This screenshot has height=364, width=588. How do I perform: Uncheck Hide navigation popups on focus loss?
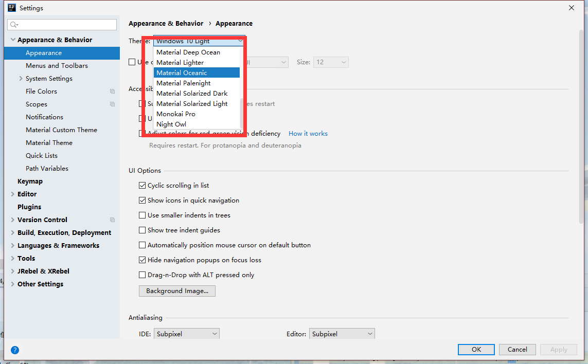click(x=142, y=260)
